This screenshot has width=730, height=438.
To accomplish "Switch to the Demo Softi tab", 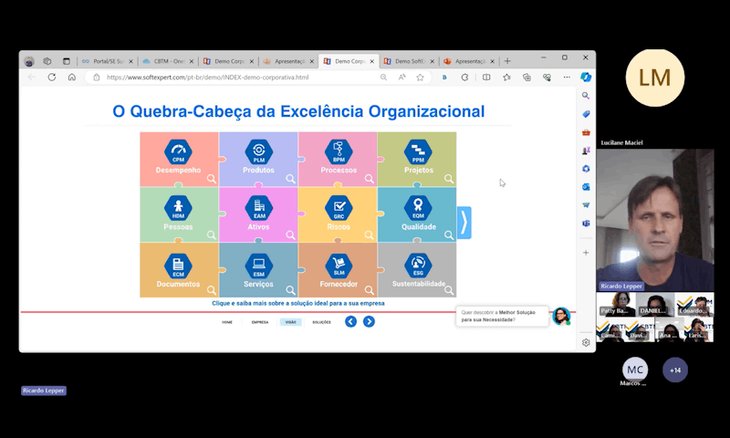I will click(x=409, y=61).
